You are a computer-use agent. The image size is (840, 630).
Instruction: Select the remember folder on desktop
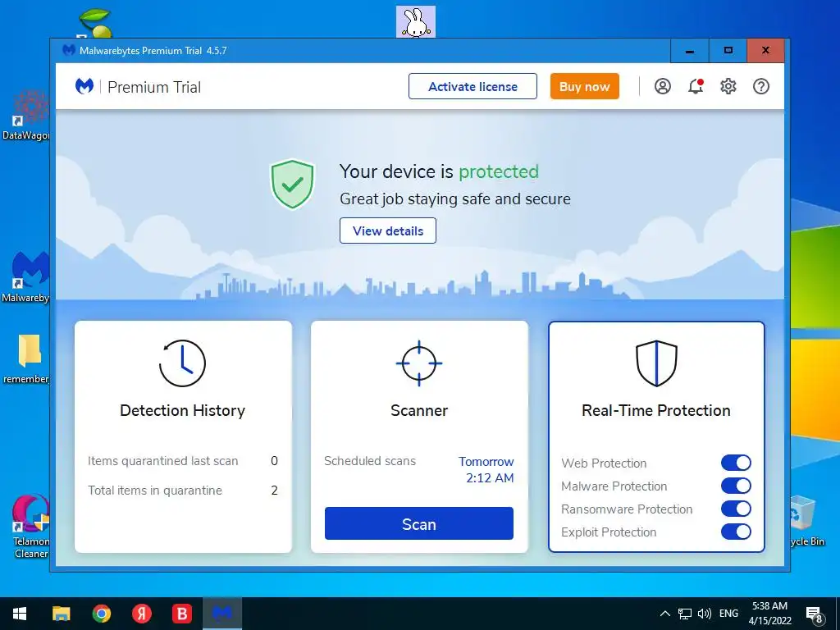click(27, 358)
